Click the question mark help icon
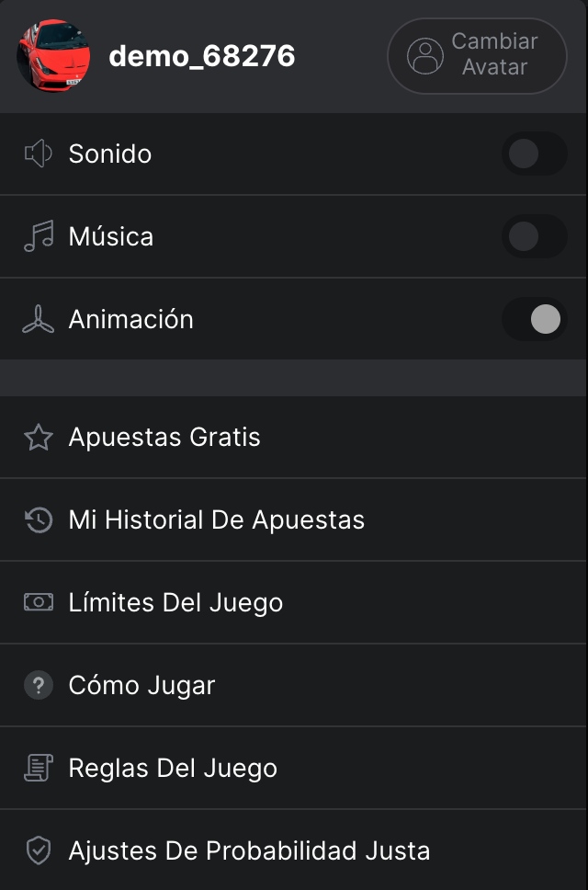 coord(39,685)
